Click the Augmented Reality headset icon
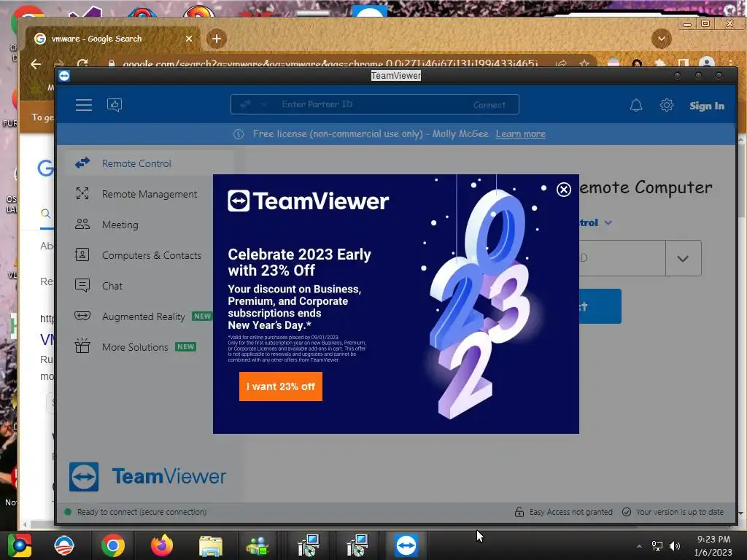747x560 pixels. pos(82,316)
